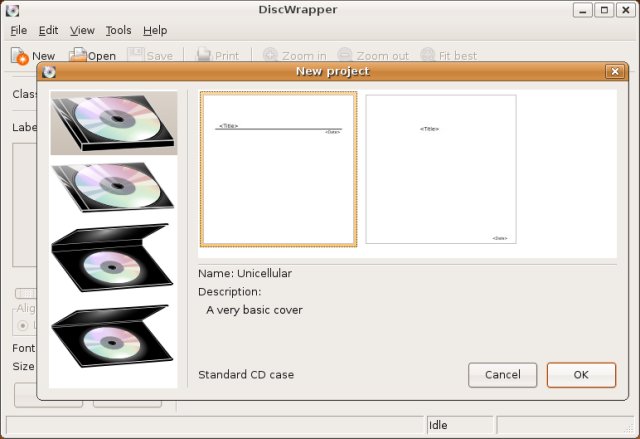Select the alignment radio button in main window
This screenshot has width=640, height=439.
[x=22, y=326]
